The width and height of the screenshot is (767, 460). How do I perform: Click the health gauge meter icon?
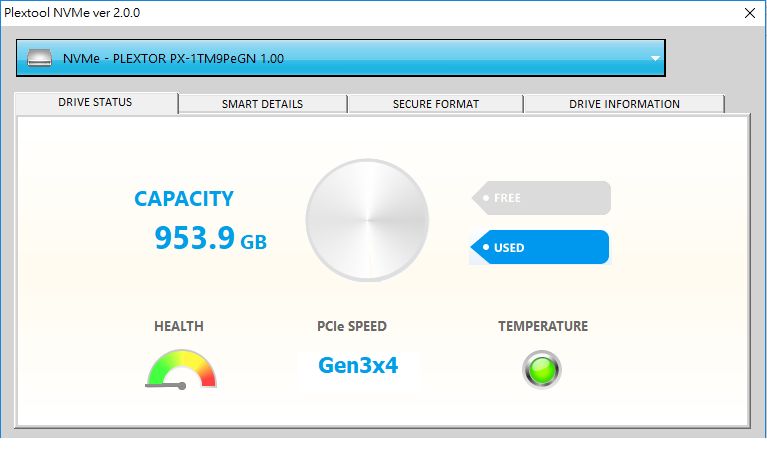click(x=181, y=369)
